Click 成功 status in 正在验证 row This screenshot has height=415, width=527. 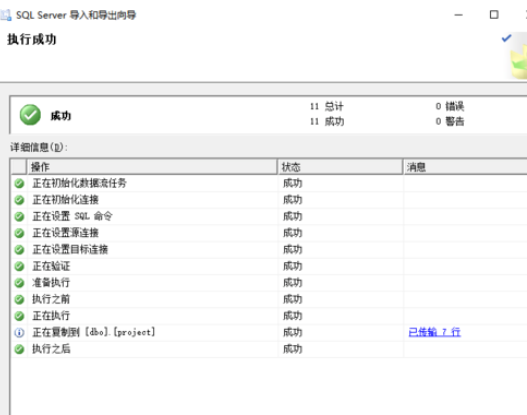coord(292,266)
